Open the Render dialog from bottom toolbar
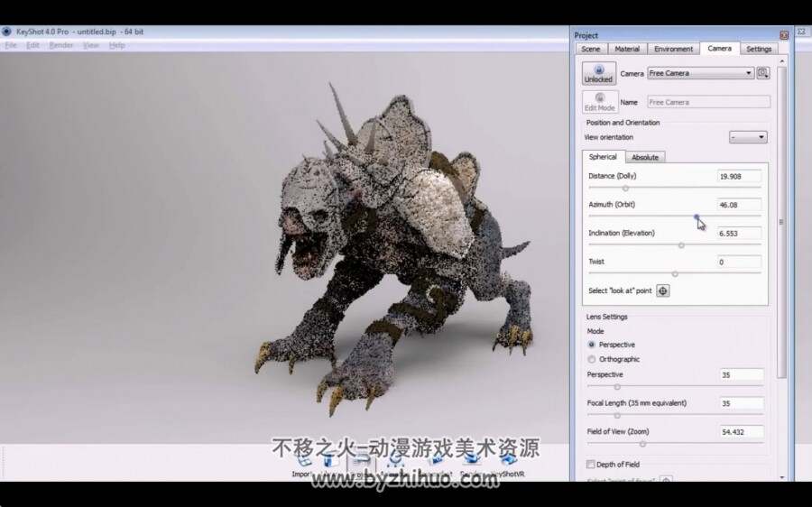The width and height of the screenshot is (812, 507). coord(471,465)
